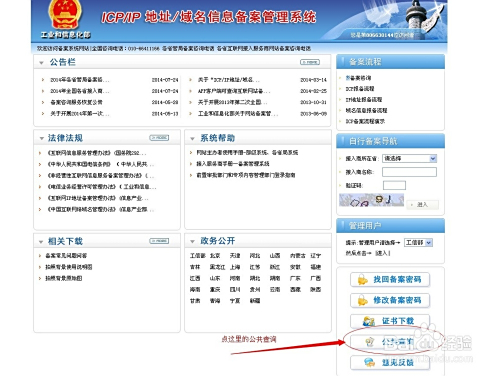
Task: Click the More button in 相关下载
Action: pyautogui.click(x=159, y=241)
